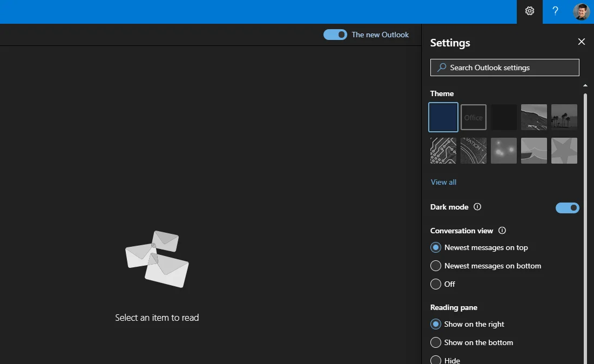Toggle the new Outlook switch

pos(335,35)
